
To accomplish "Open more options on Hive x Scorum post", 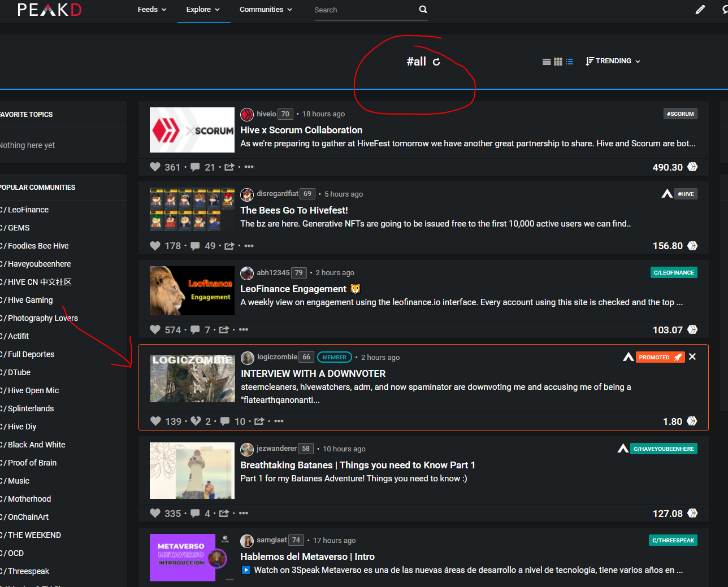I will pos(249,167).
